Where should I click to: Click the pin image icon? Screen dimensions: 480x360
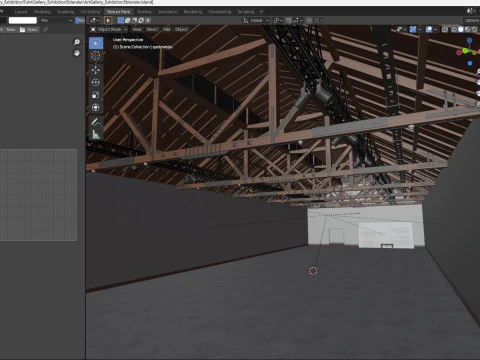(45, 30)
